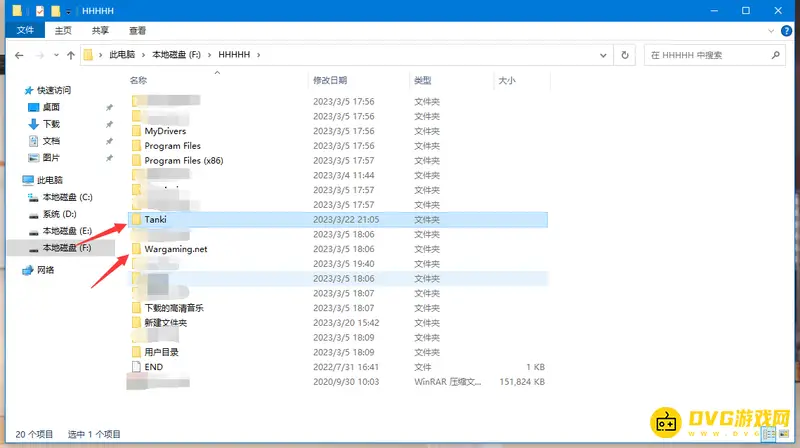This screenshot has width=800, height=448.
Task: Expand the address bar history dropdown
Action: (x=603, y=55)
